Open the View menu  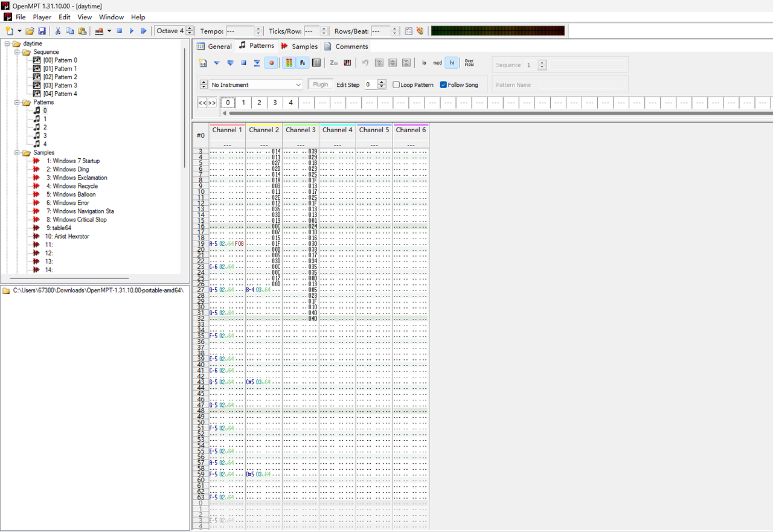(x=85, y=17)
